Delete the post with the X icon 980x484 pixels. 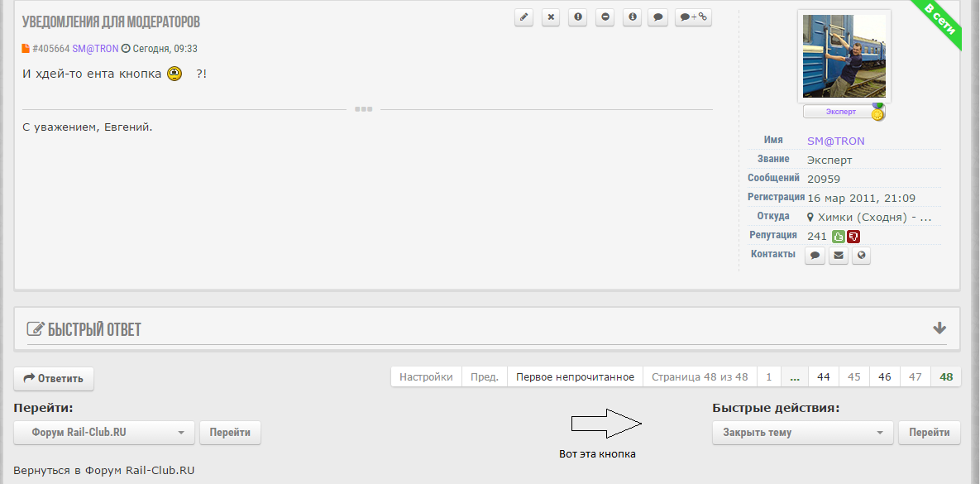(x=551, y=17)
